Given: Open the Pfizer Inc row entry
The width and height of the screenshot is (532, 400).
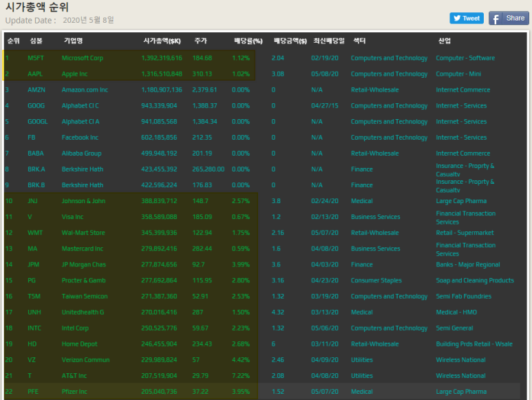Looking at the screenshot, I should [x=74, y=392].
